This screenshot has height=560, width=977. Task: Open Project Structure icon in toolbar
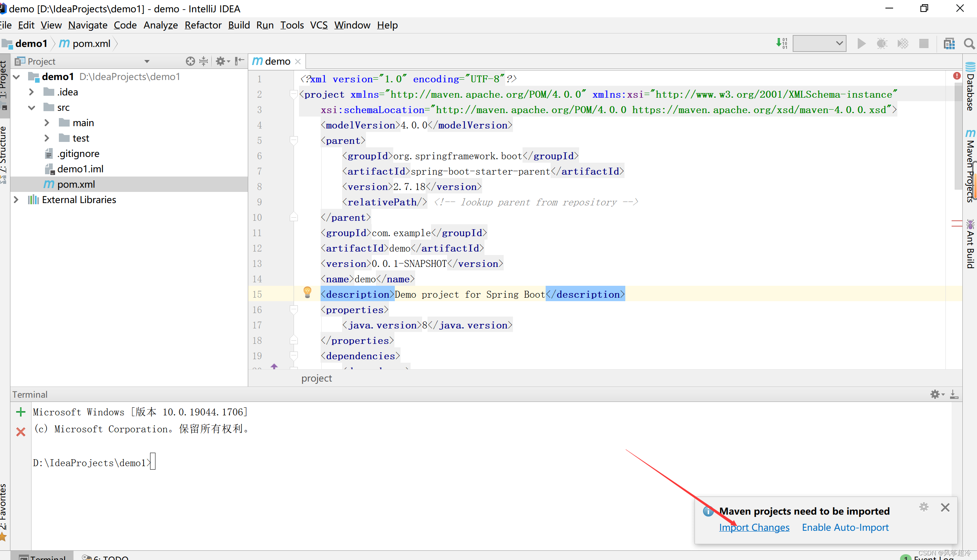click(949, 43)
